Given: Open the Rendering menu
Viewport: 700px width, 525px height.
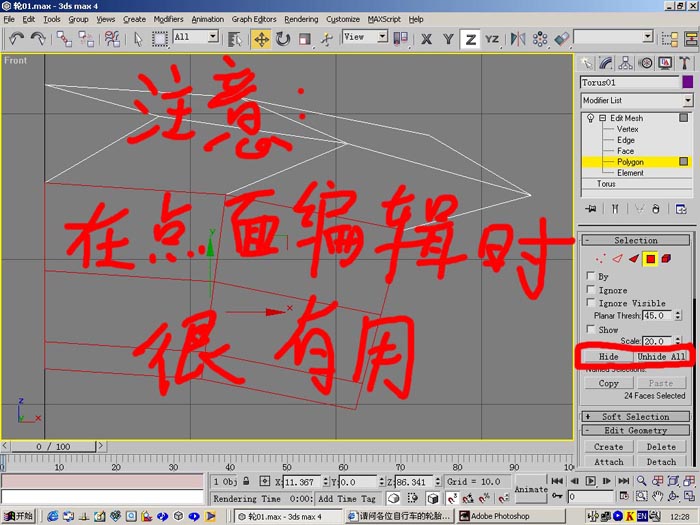Looking at the screenshot, I should coord(301,19).
